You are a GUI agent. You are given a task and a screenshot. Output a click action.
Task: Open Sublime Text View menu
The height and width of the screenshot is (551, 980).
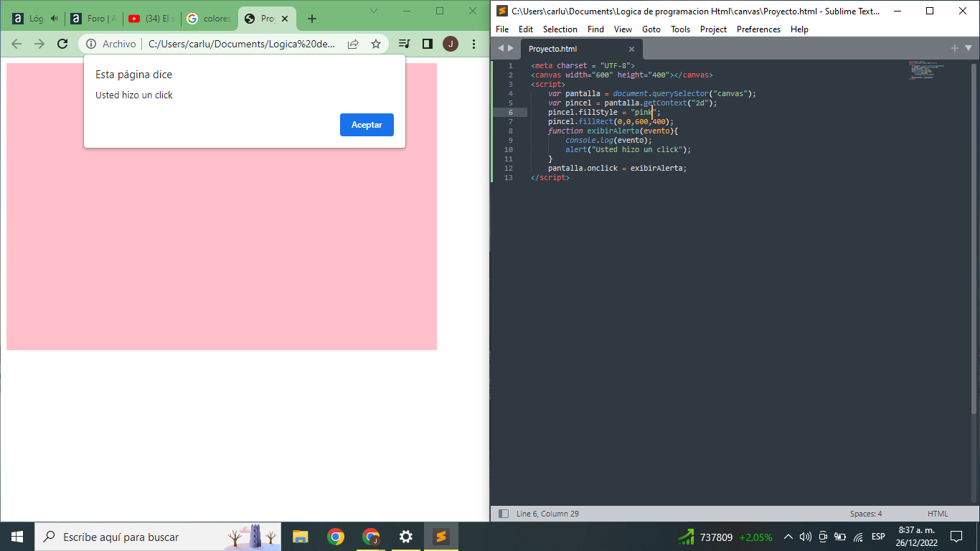pos(623,29)
